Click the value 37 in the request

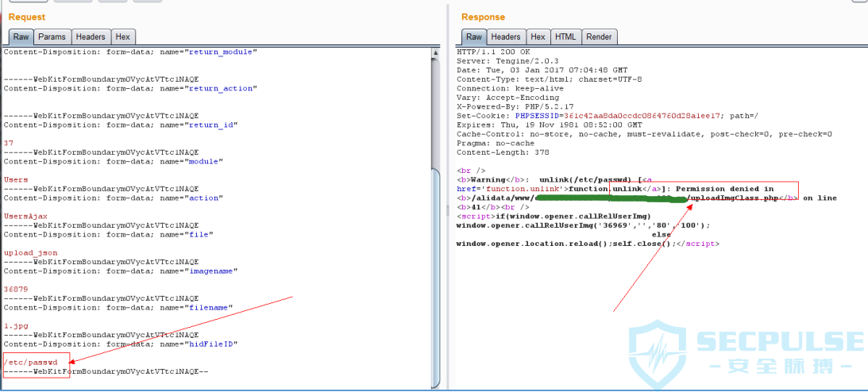8,143
